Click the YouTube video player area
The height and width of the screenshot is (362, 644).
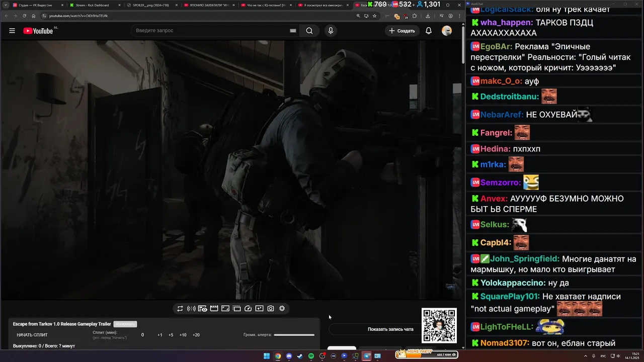click(231, 170)
